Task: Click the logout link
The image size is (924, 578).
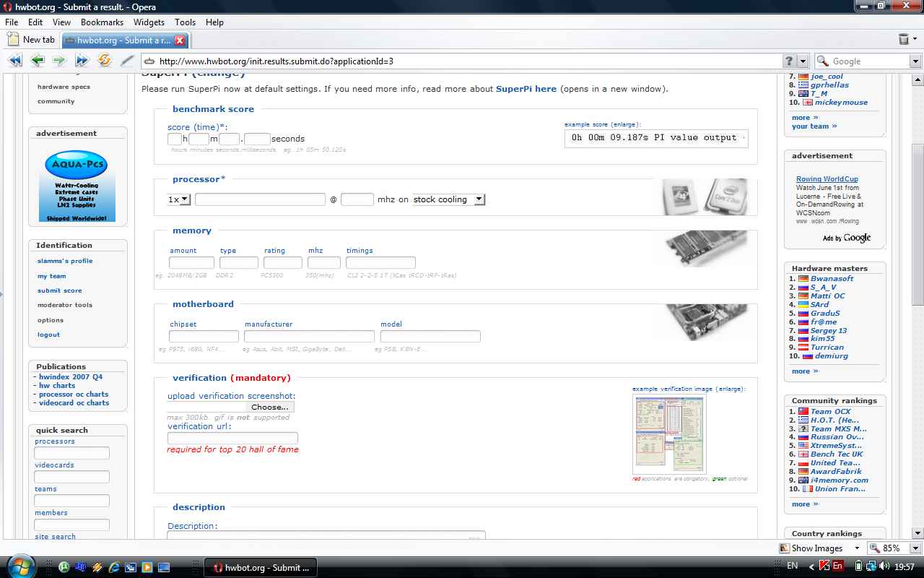Action: point(48,335)
